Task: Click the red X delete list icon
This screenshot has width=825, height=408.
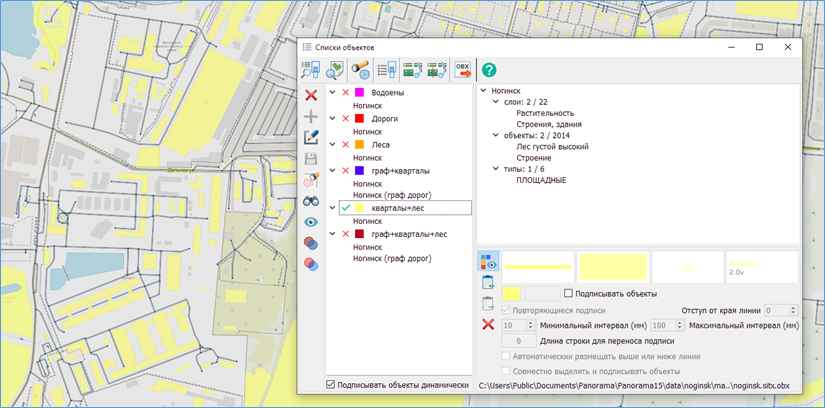Action: pyautogui.click(x=311, y=95)
